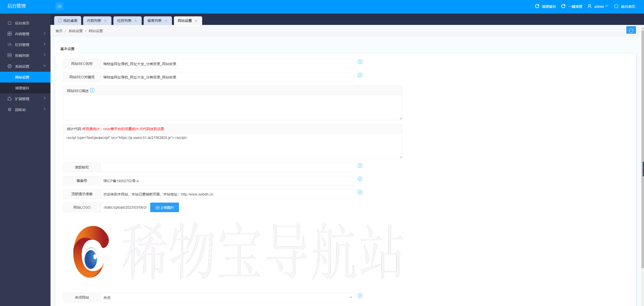This screenshot has height=306, width=644.
Task: Close the 栏目列表 tab
Action: [x=136, y=21]
